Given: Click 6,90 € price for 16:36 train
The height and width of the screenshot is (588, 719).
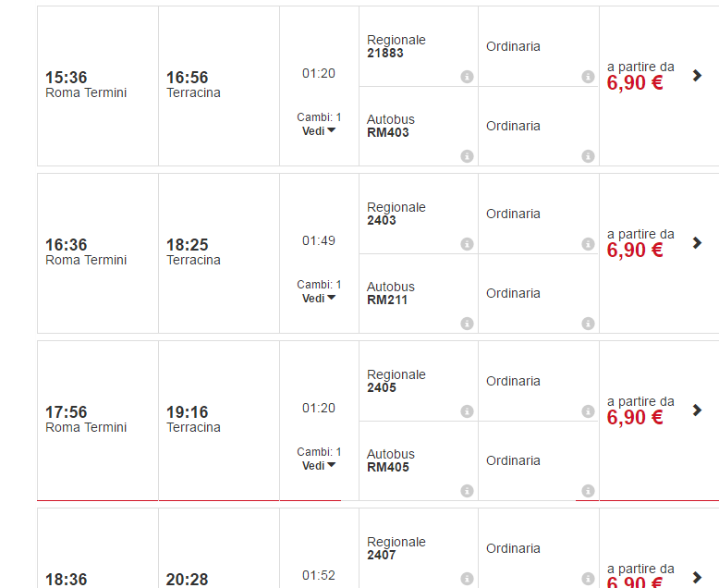Looking at the screenshot, I should [635, 251].
